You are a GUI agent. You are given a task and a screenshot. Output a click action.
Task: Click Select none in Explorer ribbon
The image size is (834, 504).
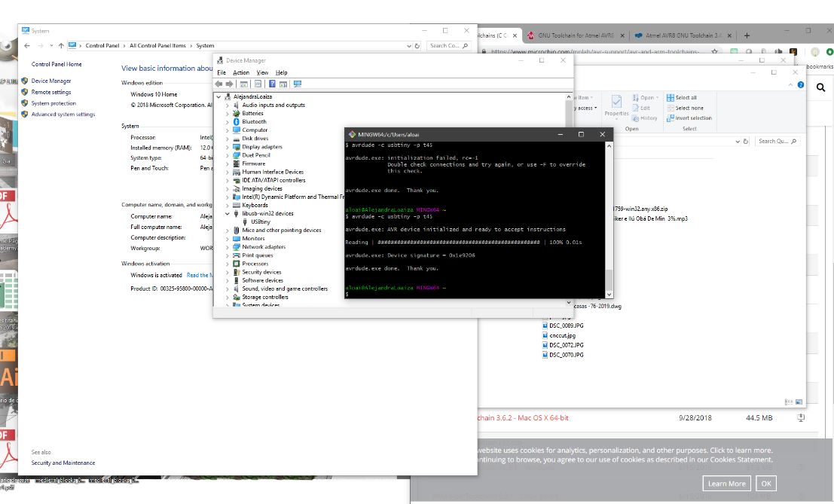(685, 108)
